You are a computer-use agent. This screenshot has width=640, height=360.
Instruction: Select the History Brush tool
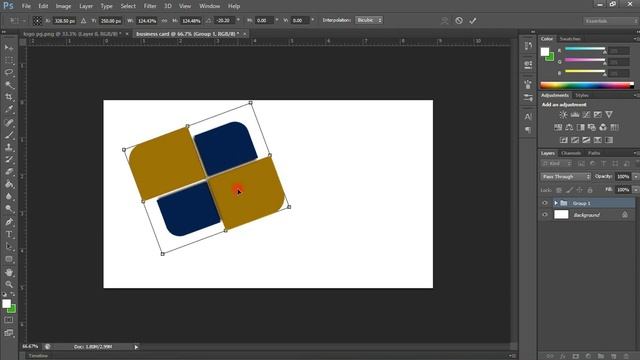point(9,160)
